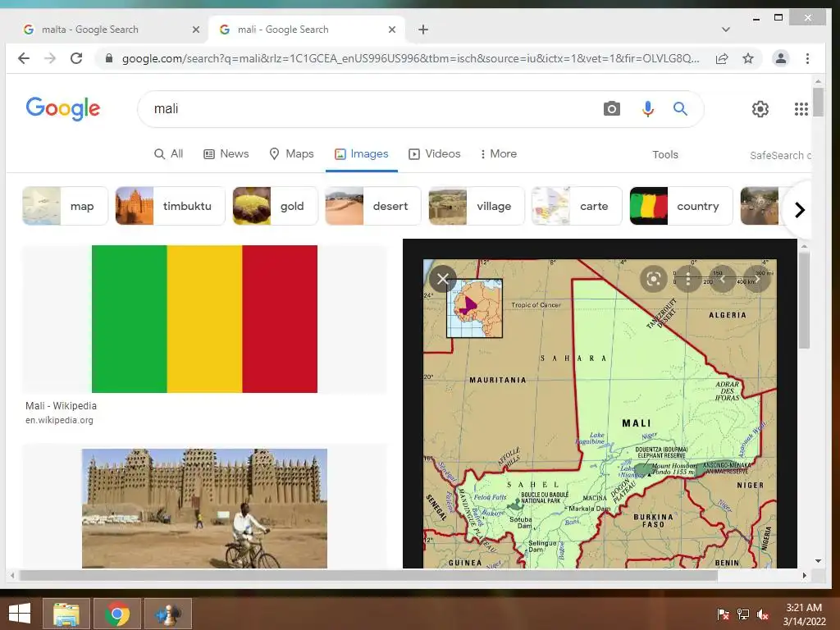The height and width of the screenshot is (630, 840).
Task: Click the muted volume tray icon
Action: (762, 614)
